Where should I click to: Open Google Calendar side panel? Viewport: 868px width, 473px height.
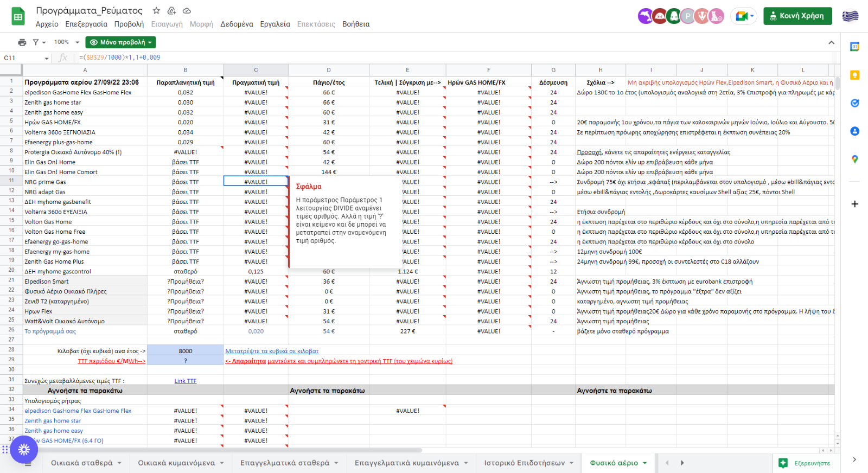pos(854,47)
